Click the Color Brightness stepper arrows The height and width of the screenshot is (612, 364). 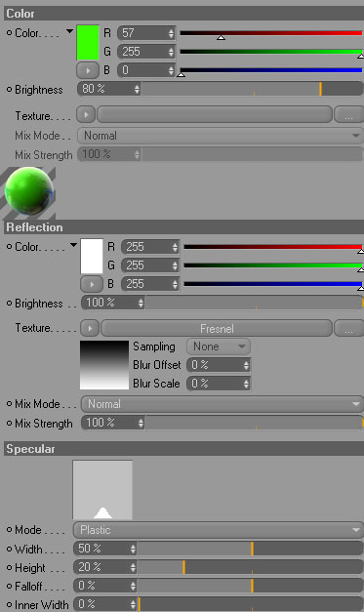[x=137, y=90]
